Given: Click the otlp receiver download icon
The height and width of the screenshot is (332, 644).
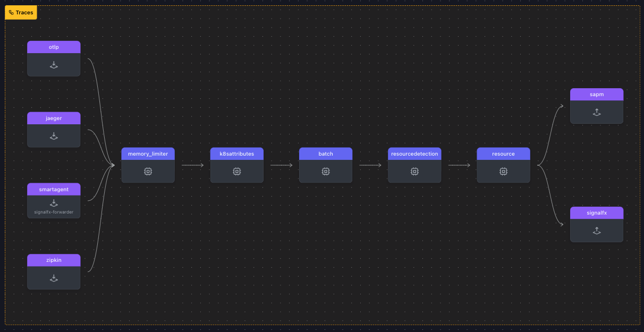Looking at the screenshot, I should [x=54, y=65].
